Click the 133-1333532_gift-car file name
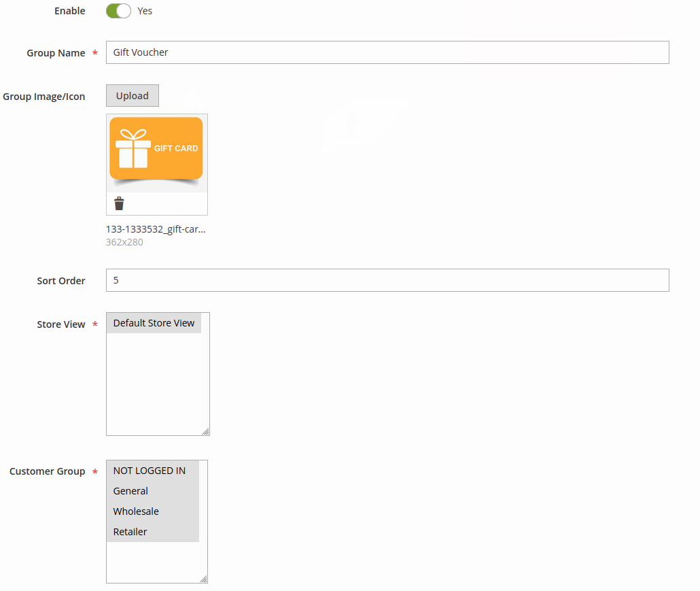The width and height of the screenshot is (700, 591). (156, 229)
